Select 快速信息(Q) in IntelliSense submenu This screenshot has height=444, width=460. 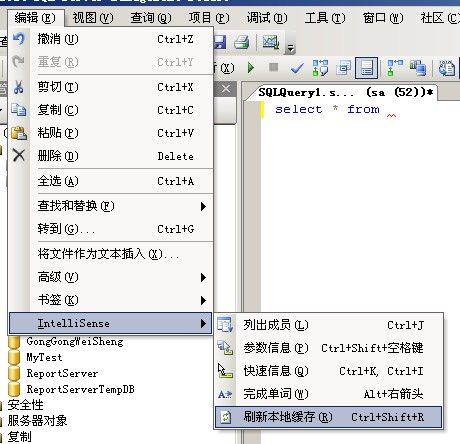tap(329, 371)
